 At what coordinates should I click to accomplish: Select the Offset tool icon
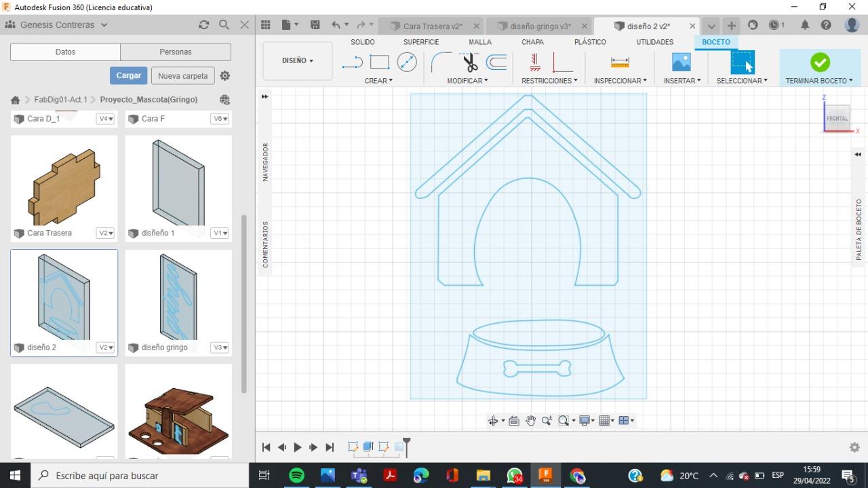[496, 62]
